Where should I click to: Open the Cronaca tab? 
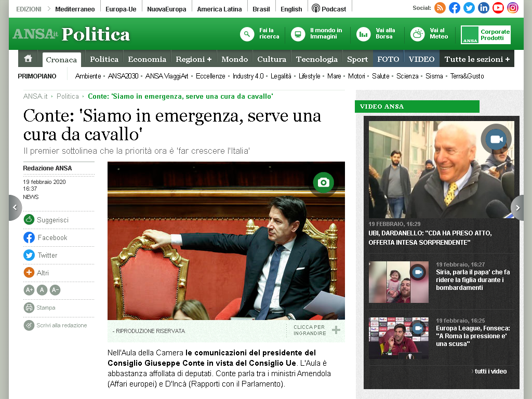pos(61,60)
